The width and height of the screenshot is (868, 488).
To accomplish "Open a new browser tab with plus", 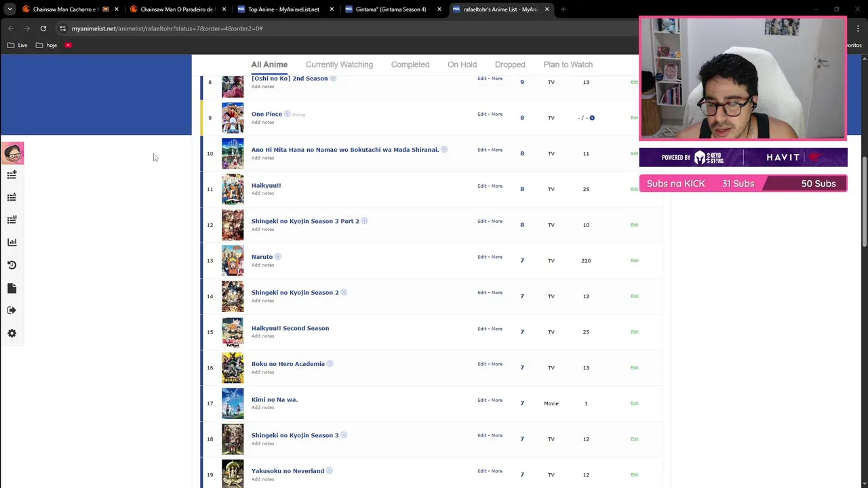I will (563, 9).
